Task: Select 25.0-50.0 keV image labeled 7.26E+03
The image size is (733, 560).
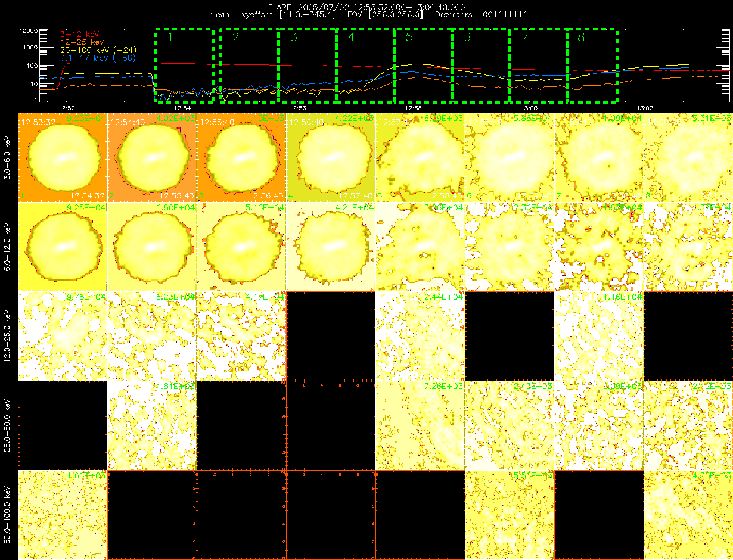Action: [420, 425]
